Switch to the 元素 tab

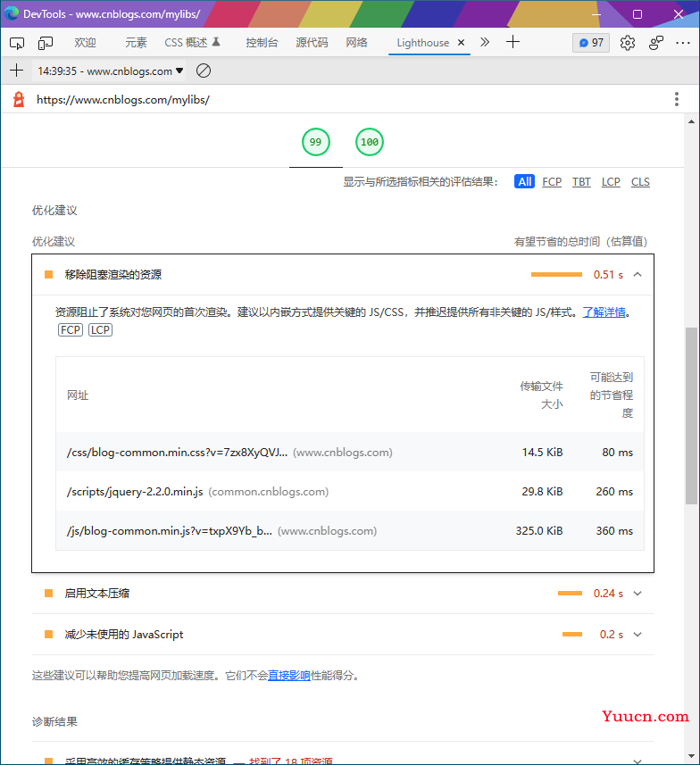point(136,43)
